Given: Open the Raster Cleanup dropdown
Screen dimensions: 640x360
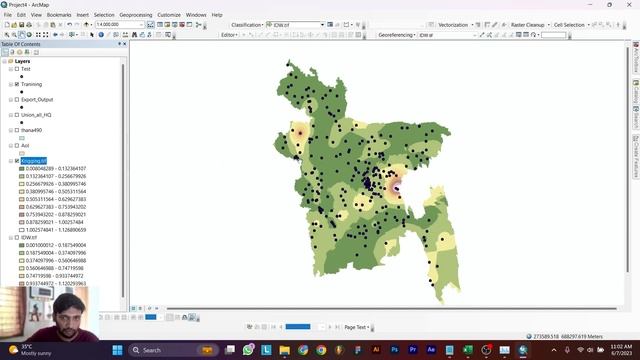Looking at the screenshot, I should [530, 25].
